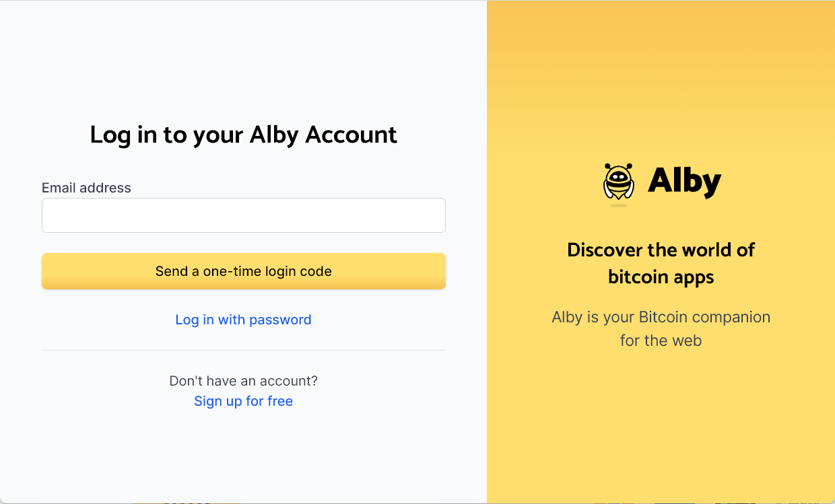Follow the Sign up for free link

click(243, 401)
